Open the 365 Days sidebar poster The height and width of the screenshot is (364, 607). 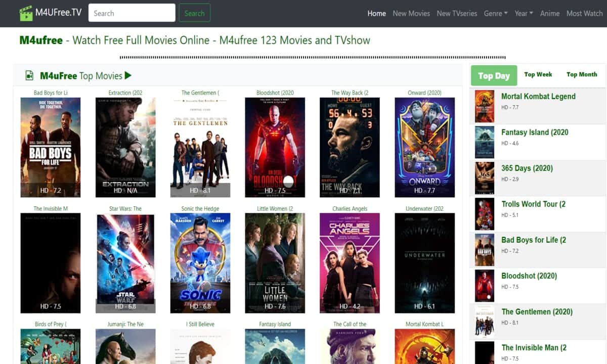[484, 178]
